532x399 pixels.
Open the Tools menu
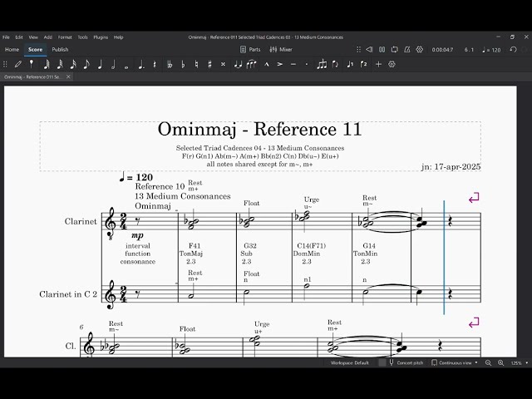click(x=82, y=37)
